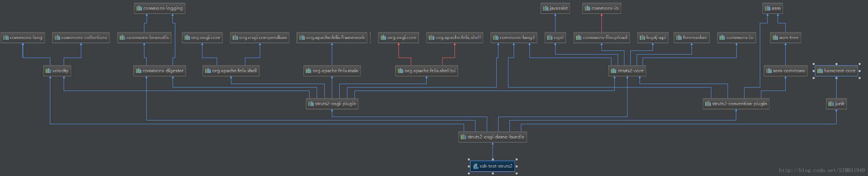Click the commons-beanutils library icon
Screen dimensions: 868x176
[122, 38]
